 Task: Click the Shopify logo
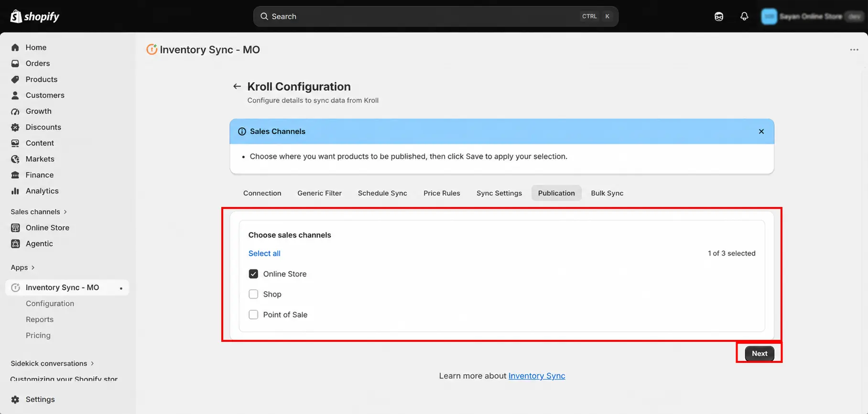click(35, 16)
